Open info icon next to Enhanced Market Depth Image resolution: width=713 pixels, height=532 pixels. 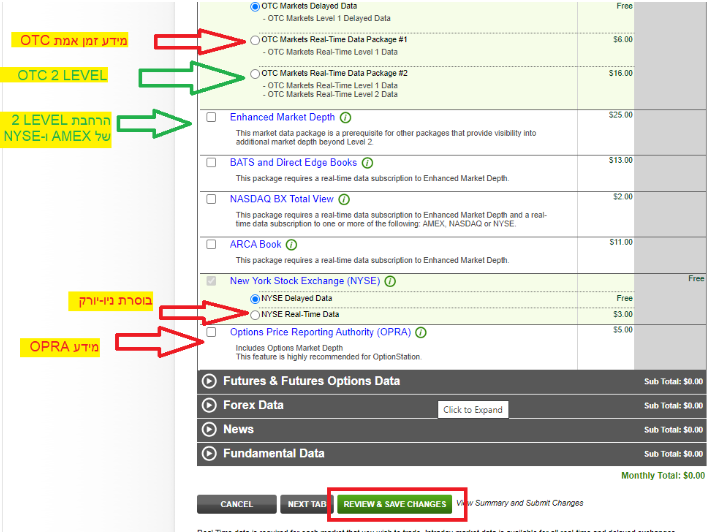pyautogui.click(x=346, y=118)
